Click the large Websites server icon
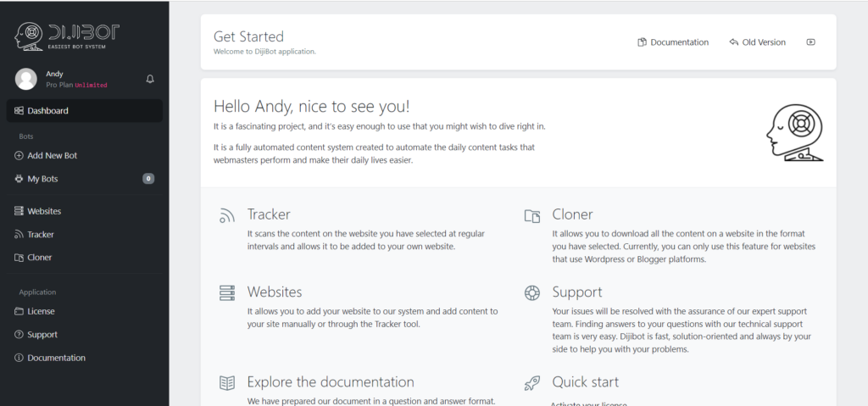868x406 pixels. (x=227, y=293)
